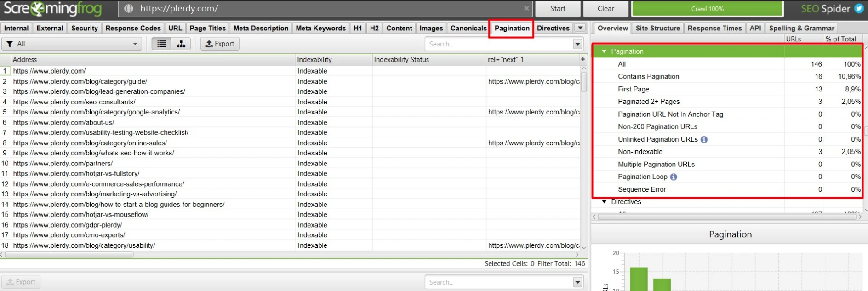This screenshot has height=291, width=868.
Task: Switch to tree view mode
Action: point(181,44)
